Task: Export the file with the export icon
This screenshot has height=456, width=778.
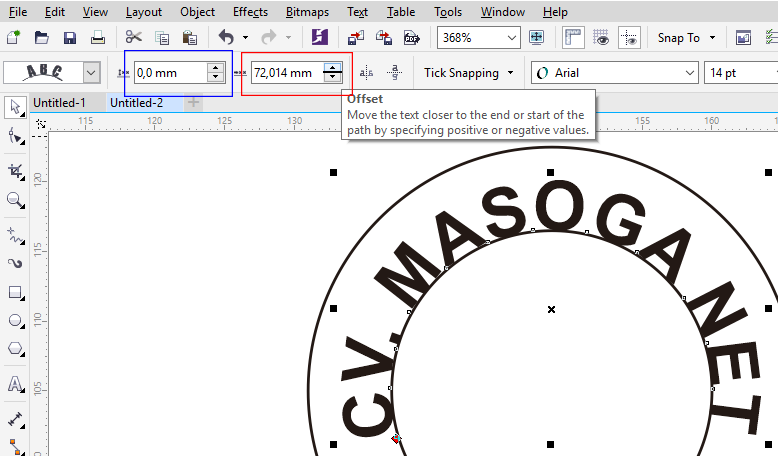Action: (384, 38)
